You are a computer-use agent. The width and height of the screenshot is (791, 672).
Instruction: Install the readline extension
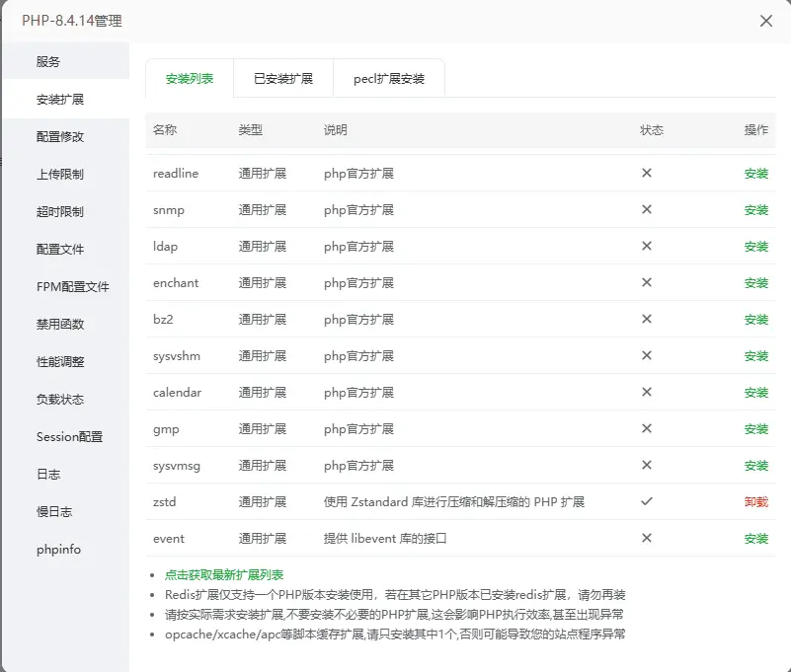pos(755,174)
